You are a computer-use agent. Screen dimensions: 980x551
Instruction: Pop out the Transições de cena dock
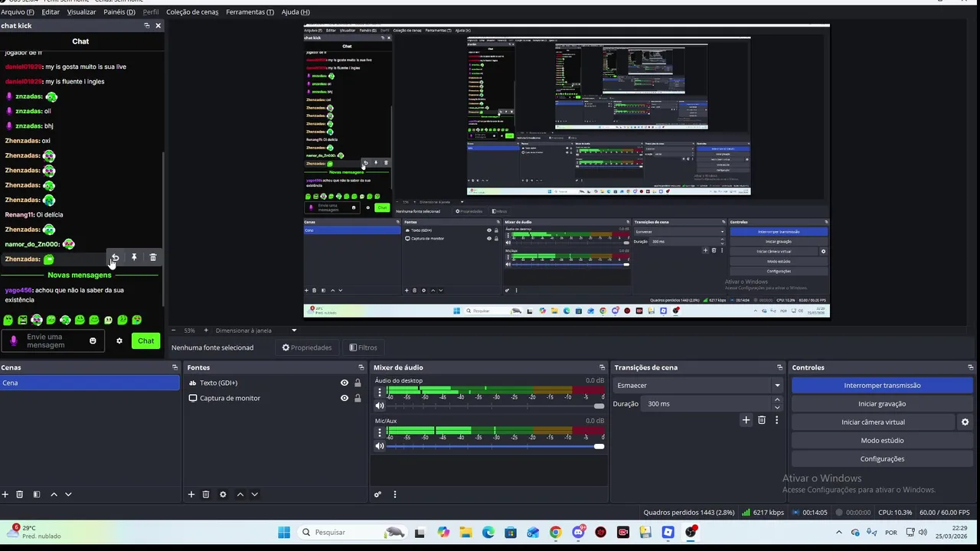tap(779, 367)
